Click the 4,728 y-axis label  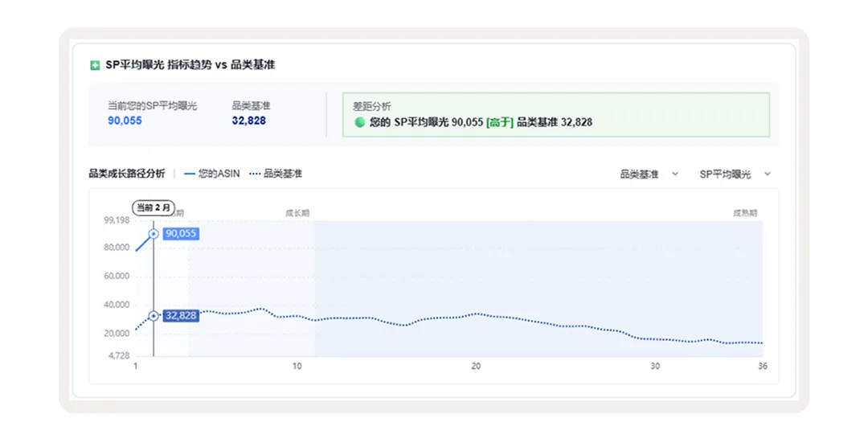(x=118, y=355)
